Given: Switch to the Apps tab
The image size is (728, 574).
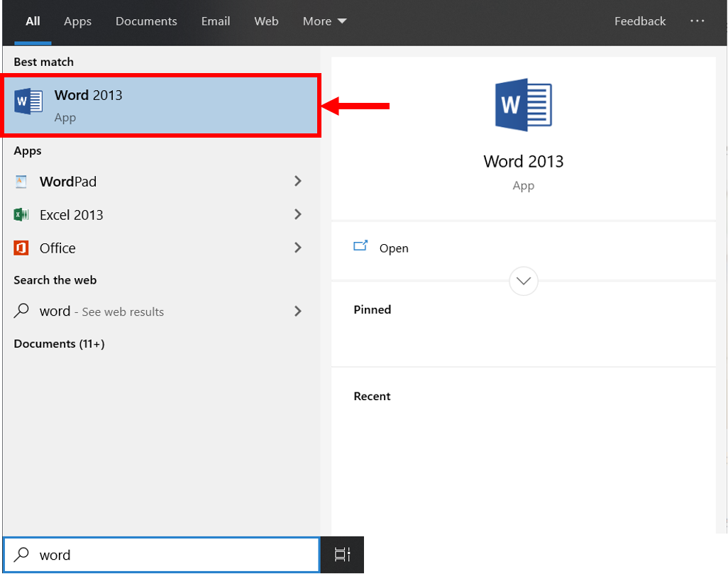Looking at the screenshot, I should (x=77, y=21).
